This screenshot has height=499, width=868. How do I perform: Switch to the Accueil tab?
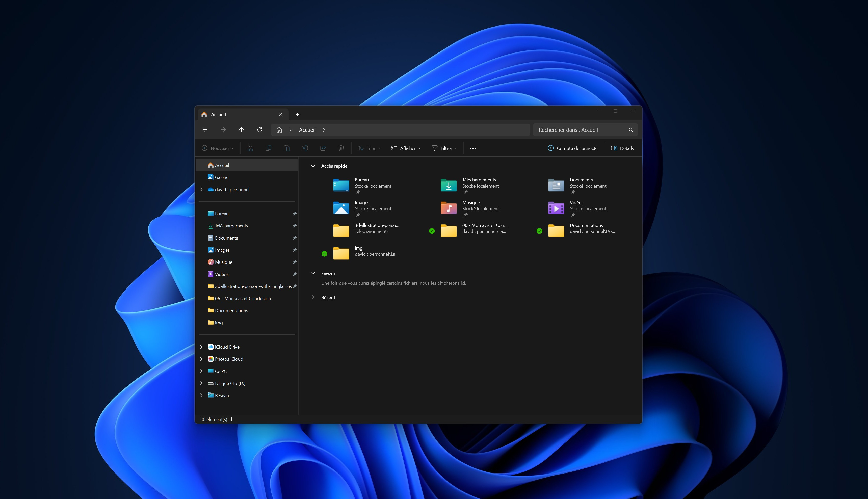(x=218, y=114)
